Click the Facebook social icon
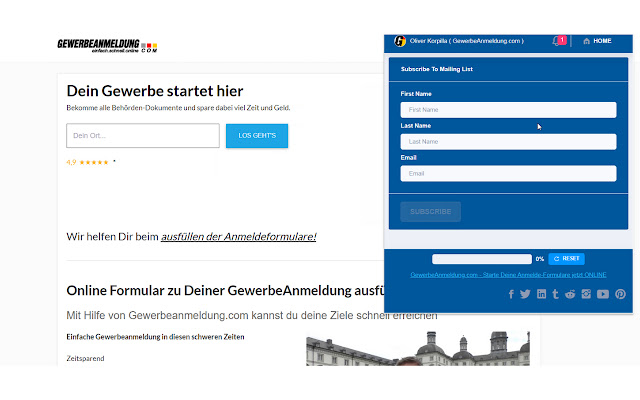This screenshot has height=400, width=640. 511,294
